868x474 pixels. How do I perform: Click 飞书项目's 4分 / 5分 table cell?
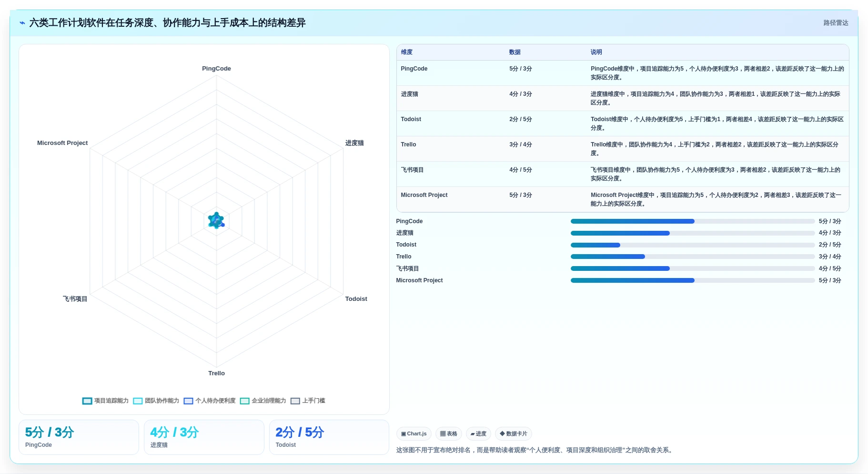(521, 170)
